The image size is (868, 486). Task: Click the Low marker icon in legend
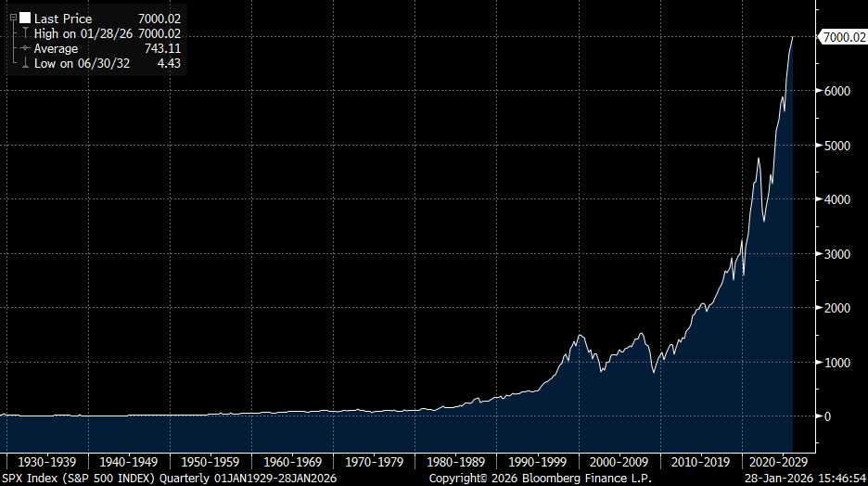pos(25,63)
